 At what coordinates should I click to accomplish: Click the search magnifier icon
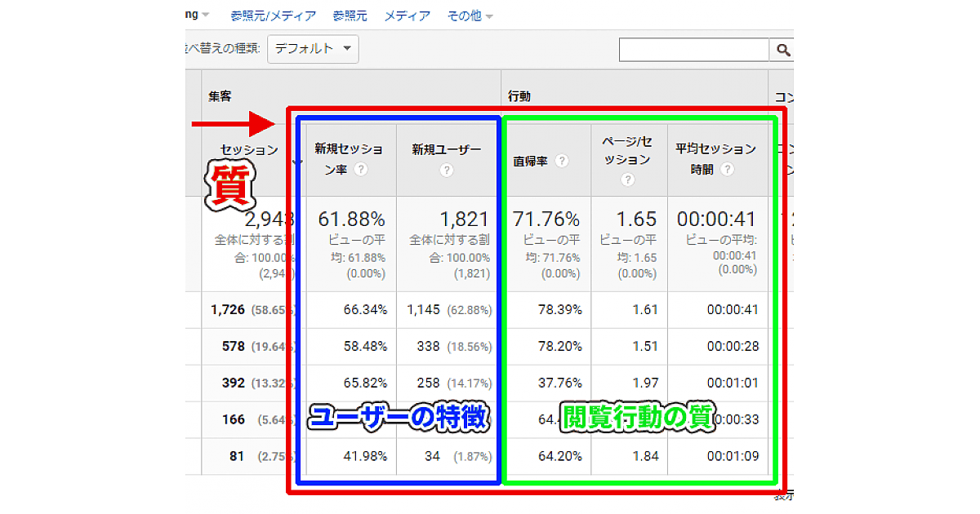pyautogui.click(x=782, y=51)
